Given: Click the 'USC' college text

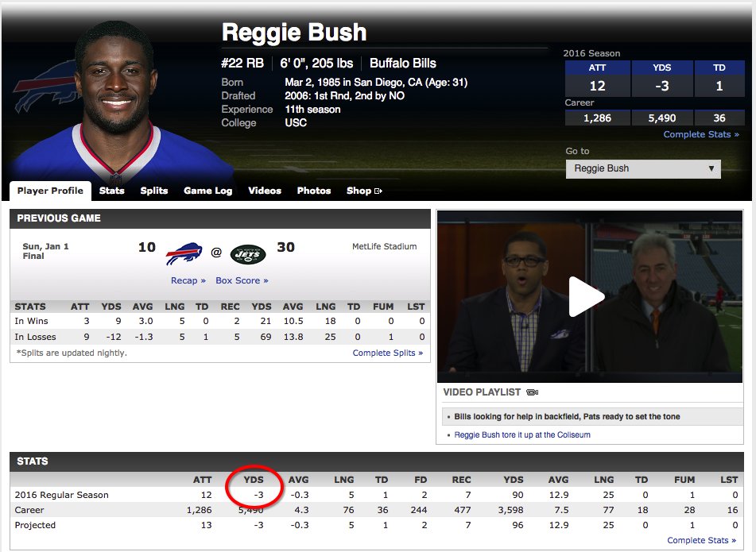Looking at the screenshot, I should click(296, 123).
